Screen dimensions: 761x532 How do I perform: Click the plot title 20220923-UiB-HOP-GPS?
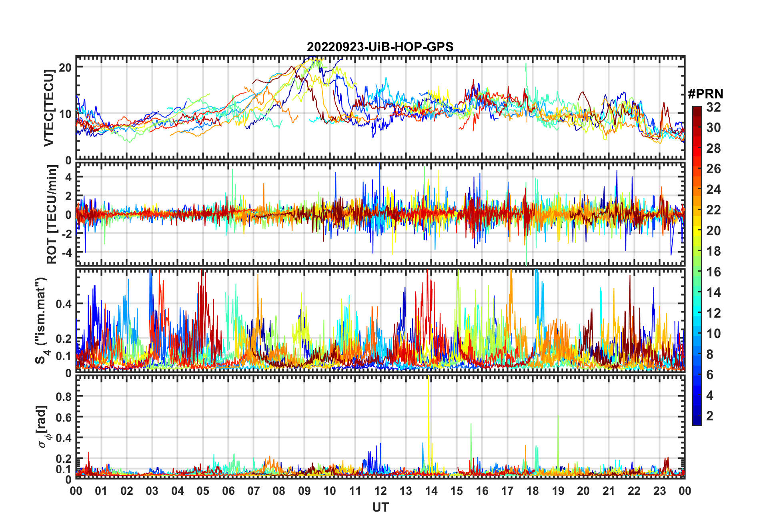point(380,47)
